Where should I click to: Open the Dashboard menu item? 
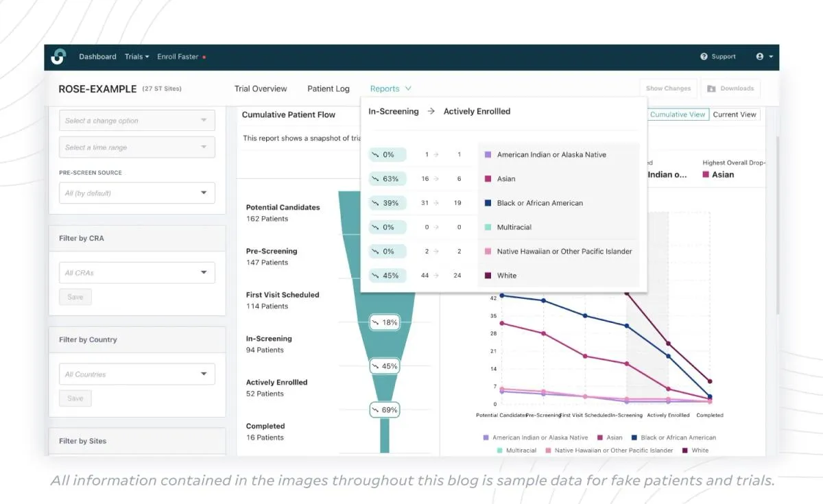click(x=97, y=56)
